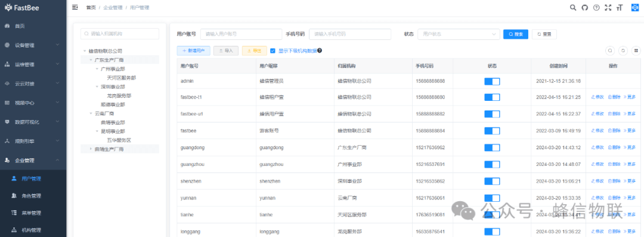Open the 用户状态 status dropdown
The image size is (644, 237).
click(459, 34)
